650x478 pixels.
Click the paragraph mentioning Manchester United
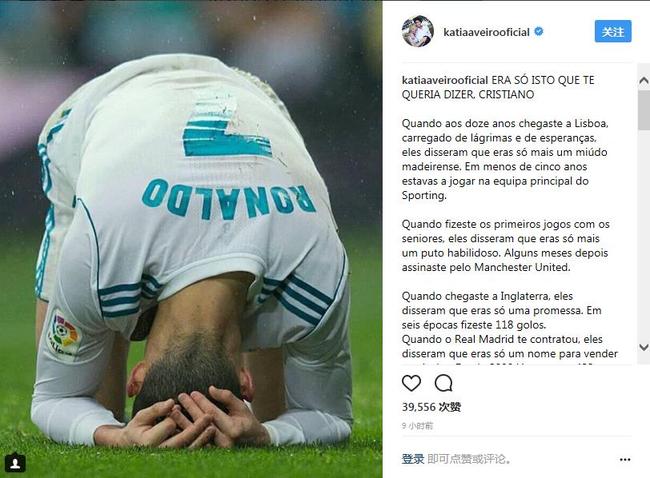[x=505, y=246]
